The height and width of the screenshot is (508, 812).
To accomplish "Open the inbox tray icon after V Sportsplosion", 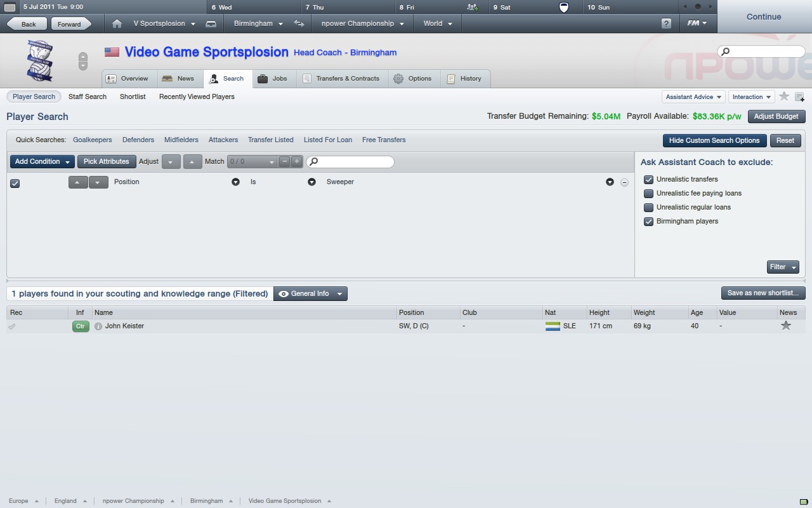I will (211, 23).
